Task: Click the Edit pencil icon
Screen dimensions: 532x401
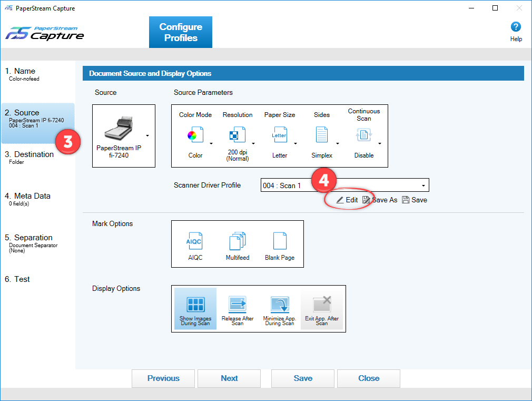Action: pyautogui.click(x=340, y=200)
